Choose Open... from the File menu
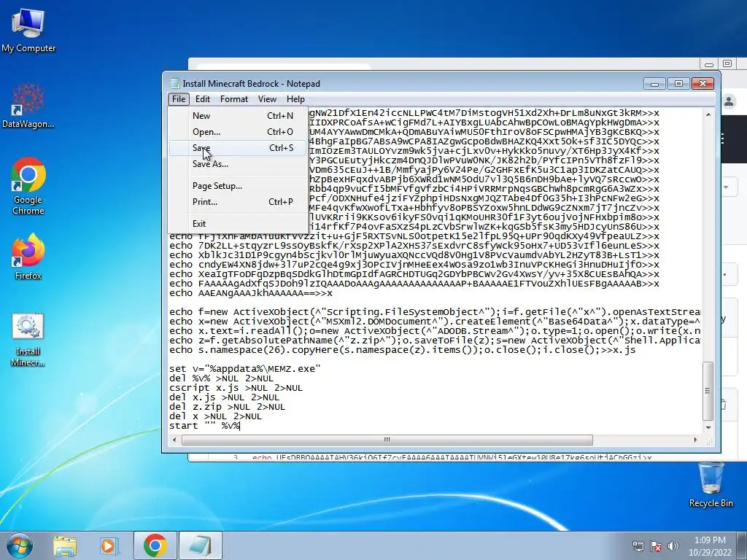The image size is (747, 560). click(238, 132)
